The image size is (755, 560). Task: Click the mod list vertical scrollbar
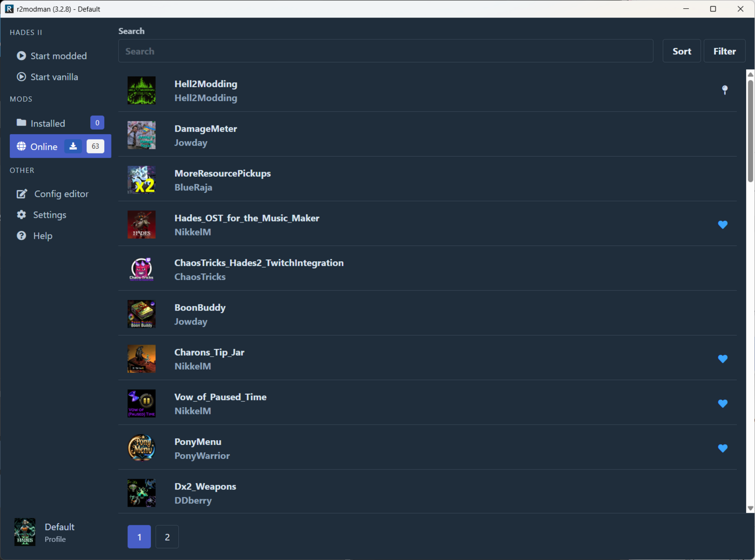(x=750, y=131)
